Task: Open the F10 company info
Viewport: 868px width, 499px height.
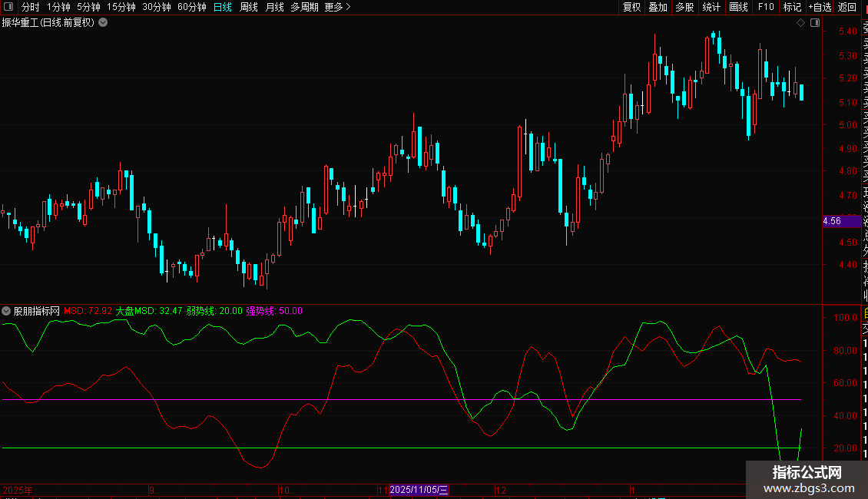Action: (x=766, y=7)
